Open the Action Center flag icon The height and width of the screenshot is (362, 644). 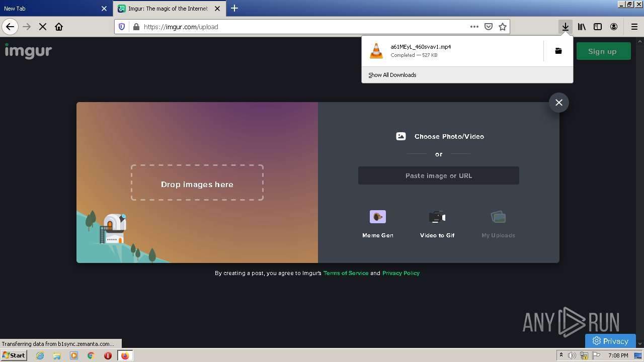(596, 355)
